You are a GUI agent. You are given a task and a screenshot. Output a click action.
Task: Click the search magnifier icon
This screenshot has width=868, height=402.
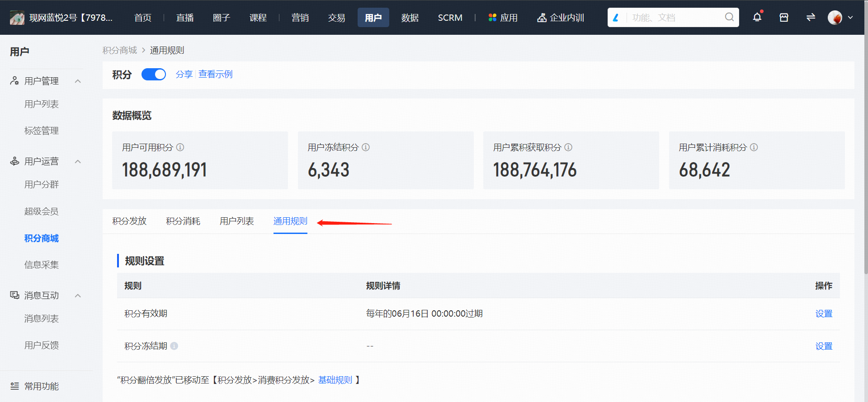(729, 17)
